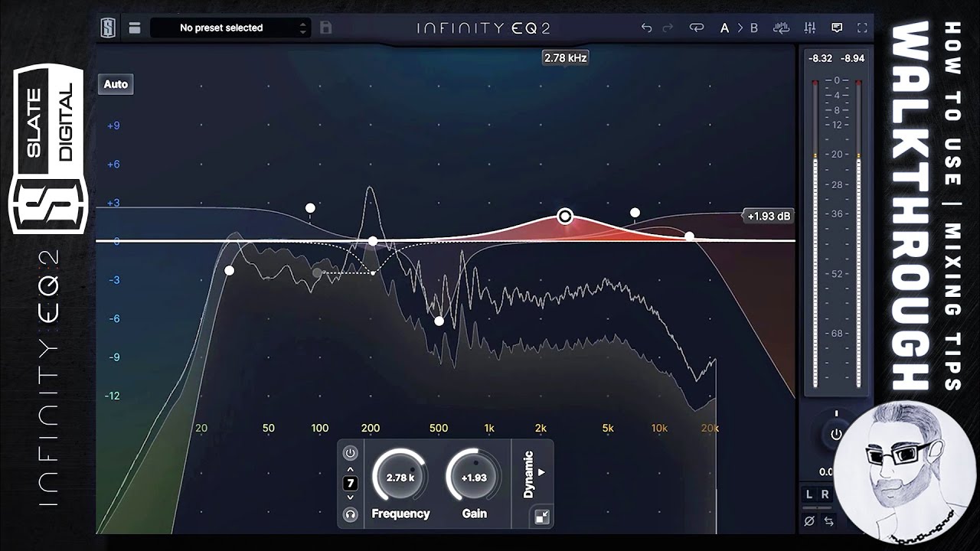The width and height of the screenshot is (980, 551).
Task: Click the 20k frequency axis label
Action: click(x=710, y=428)
